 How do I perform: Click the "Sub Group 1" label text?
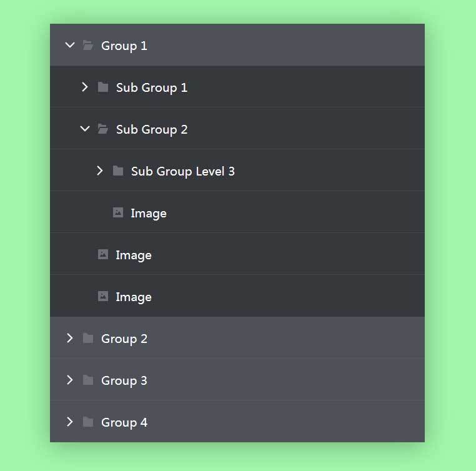pos(152,87)
